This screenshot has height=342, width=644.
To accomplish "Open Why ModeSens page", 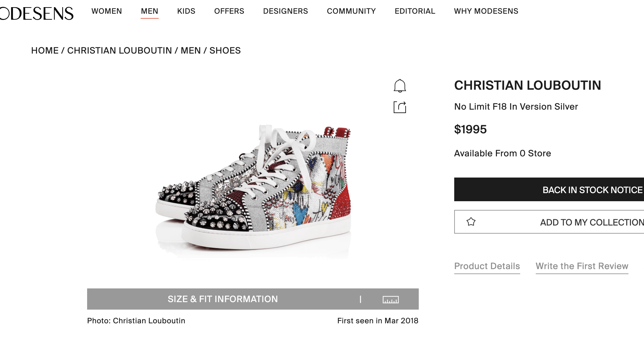I will [x=486, y=11].
